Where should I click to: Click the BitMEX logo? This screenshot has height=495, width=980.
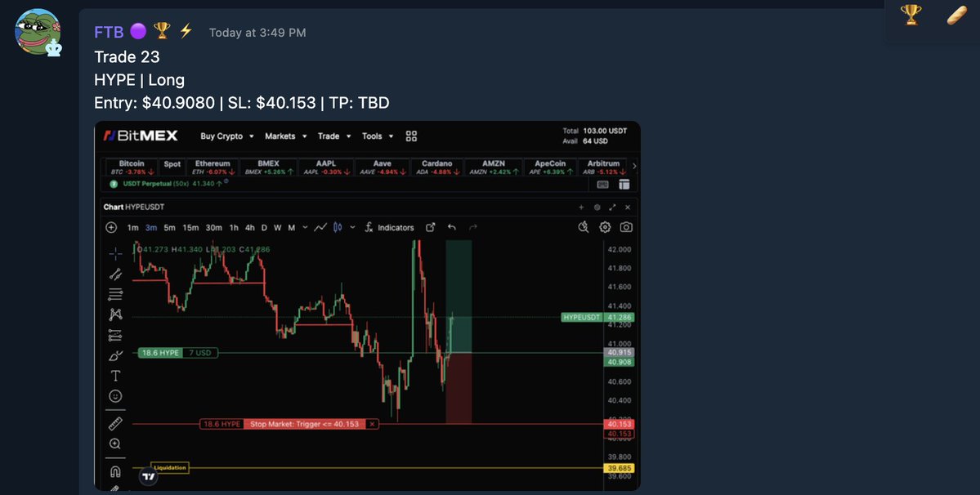(141, 136)
